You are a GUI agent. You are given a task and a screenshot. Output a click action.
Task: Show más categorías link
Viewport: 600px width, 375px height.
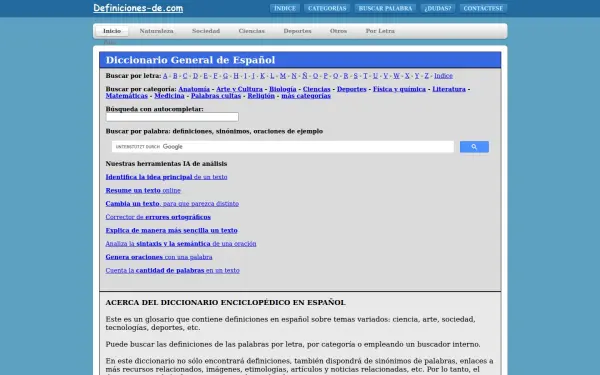point(306,96)
